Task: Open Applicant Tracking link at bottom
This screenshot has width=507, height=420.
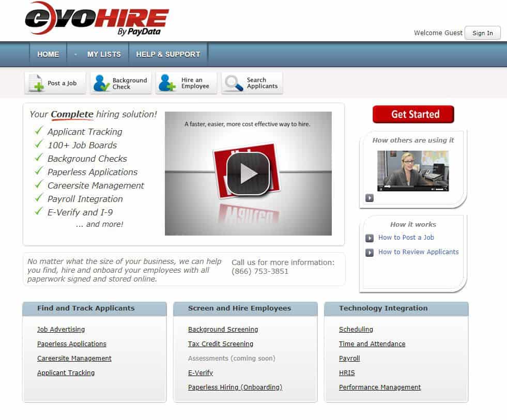Action: 66,373
